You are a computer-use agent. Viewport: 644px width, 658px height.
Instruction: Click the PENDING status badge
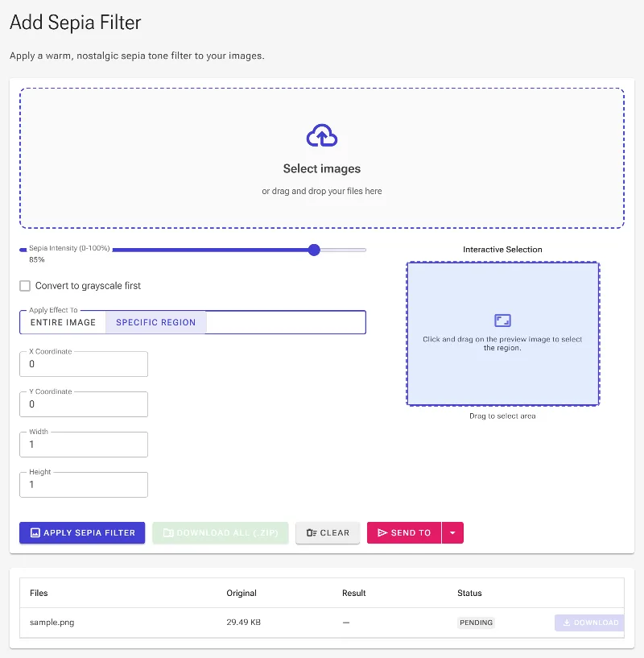point(476,623)
